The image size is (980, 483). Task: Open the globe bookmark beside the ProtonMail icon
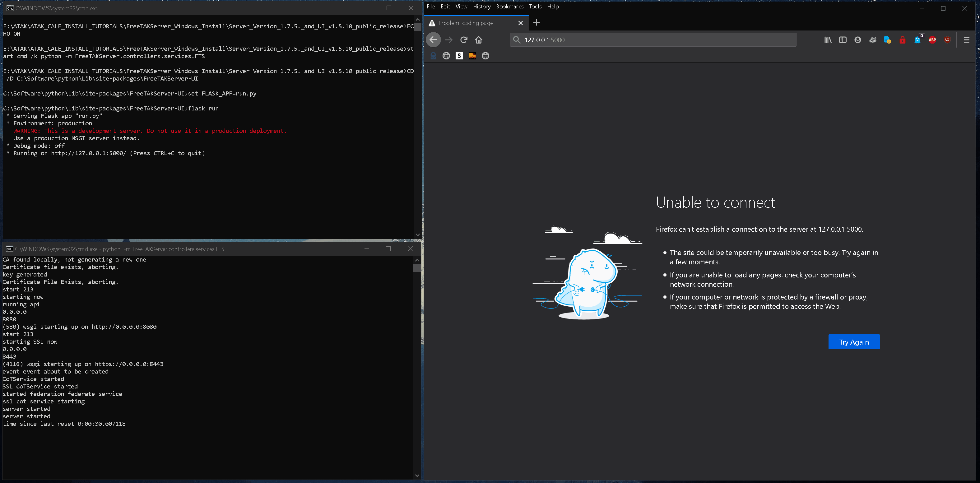[446, 56]
